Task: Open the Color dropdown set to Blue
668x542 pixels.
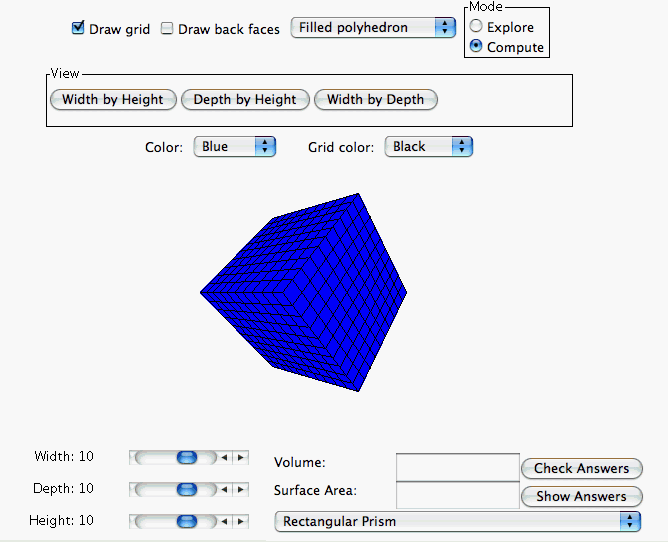Action: point(234,147)
